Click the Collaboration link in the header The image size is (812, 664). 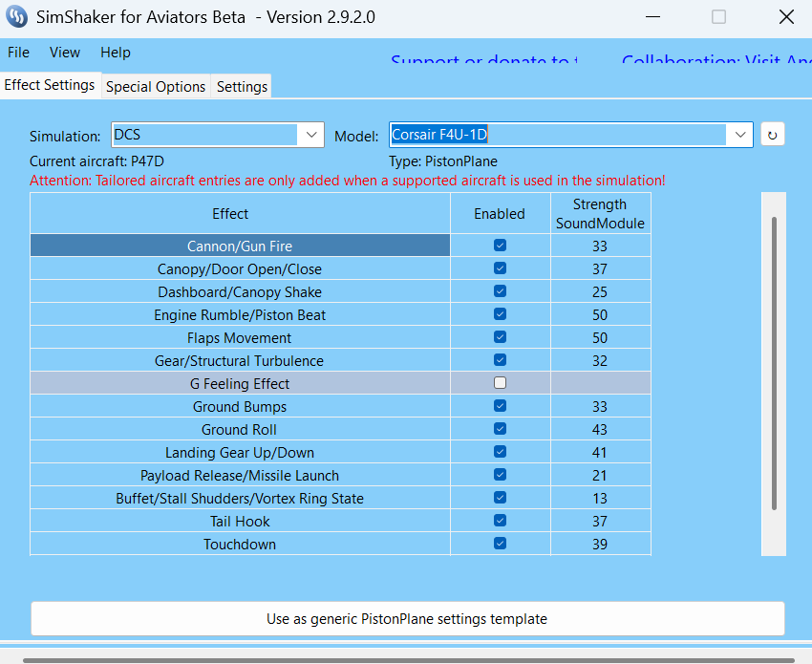coord(716,61)
